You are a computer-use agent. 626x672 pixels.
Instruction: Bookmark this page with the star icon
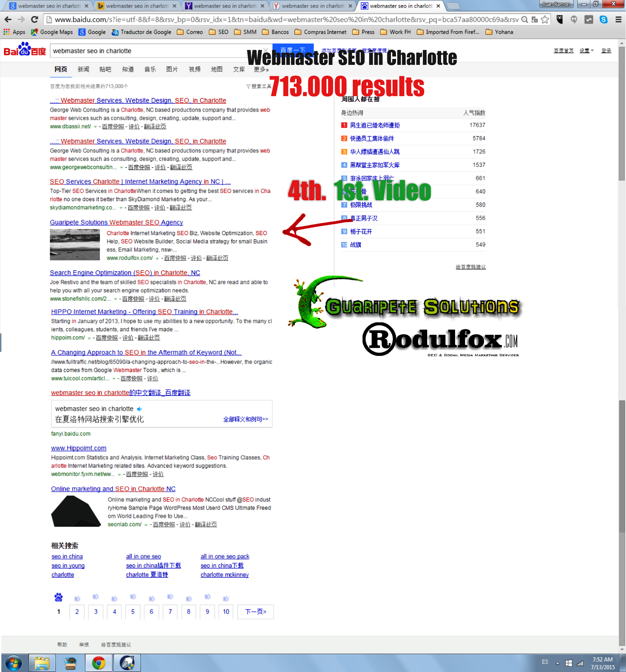point(545,19)
